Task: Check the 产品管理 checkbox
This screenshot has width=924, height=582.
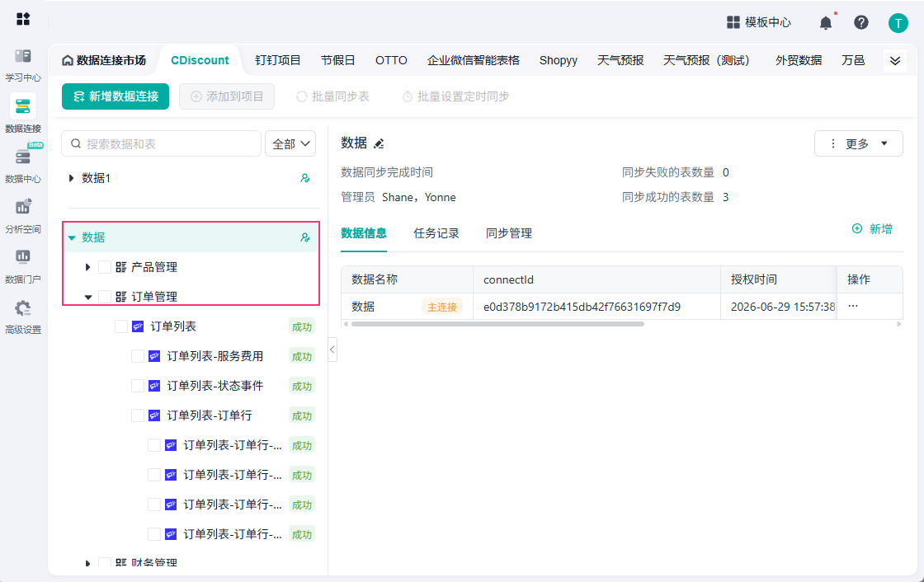Action: tap(104, 267)
